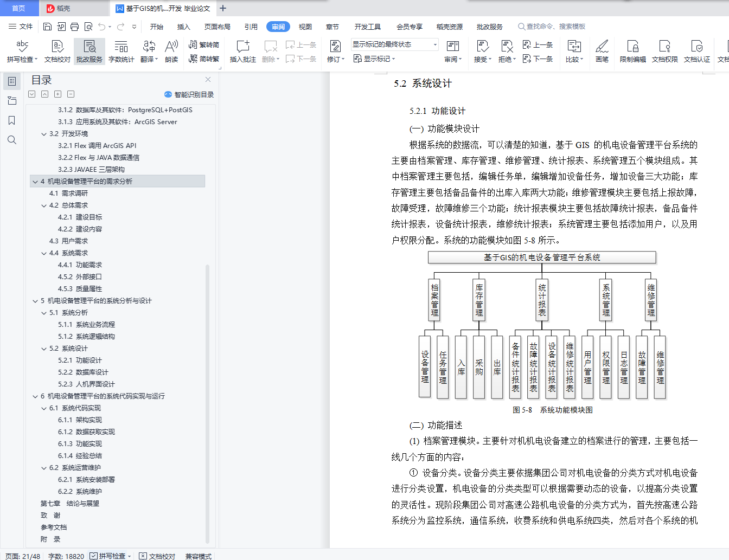Start read aloud (朗读)

tap(171, 52)
